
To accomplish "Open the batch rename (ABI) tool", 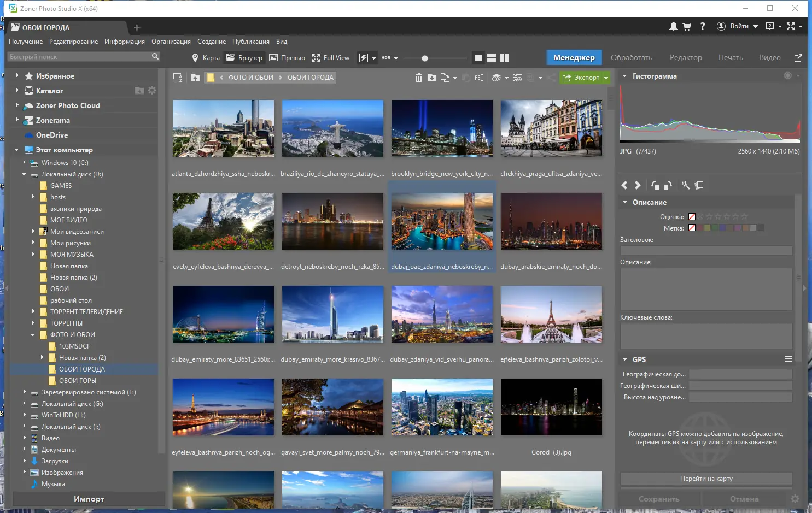I will (x=478, y=78).
